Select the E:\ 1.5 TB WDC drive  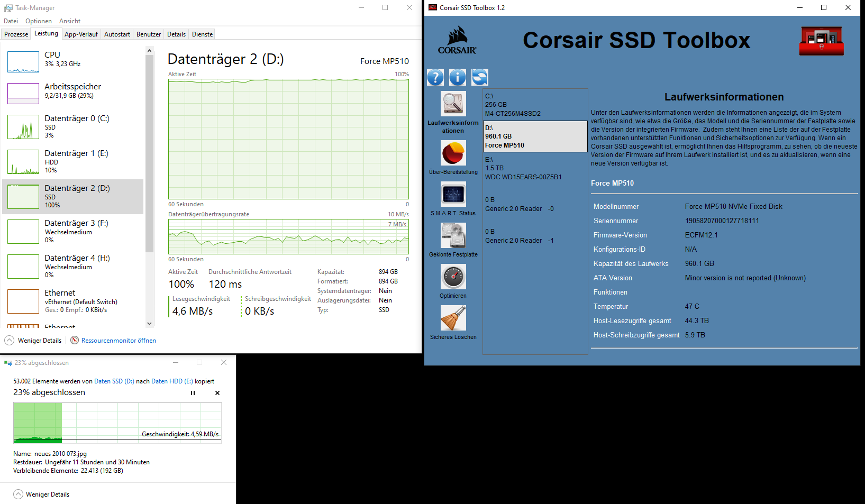click(535, 168)
